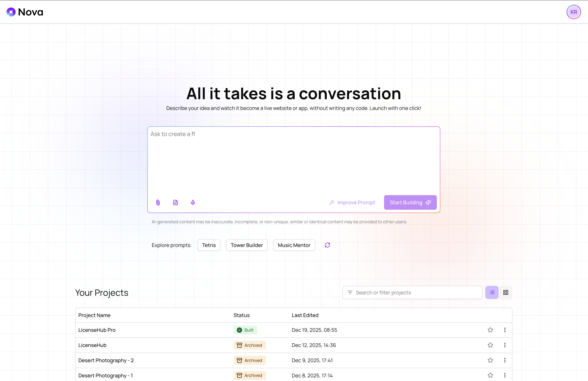Open LicenseHub three-dot options menu

(x=505, y=345)
